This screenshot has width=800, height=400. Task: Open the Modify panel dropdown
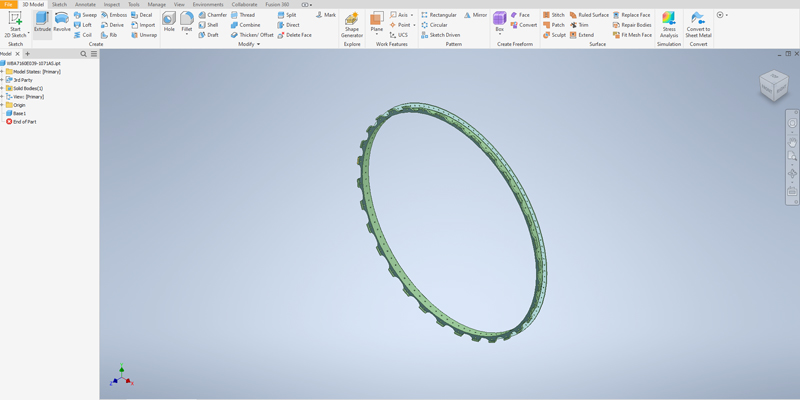249,44
